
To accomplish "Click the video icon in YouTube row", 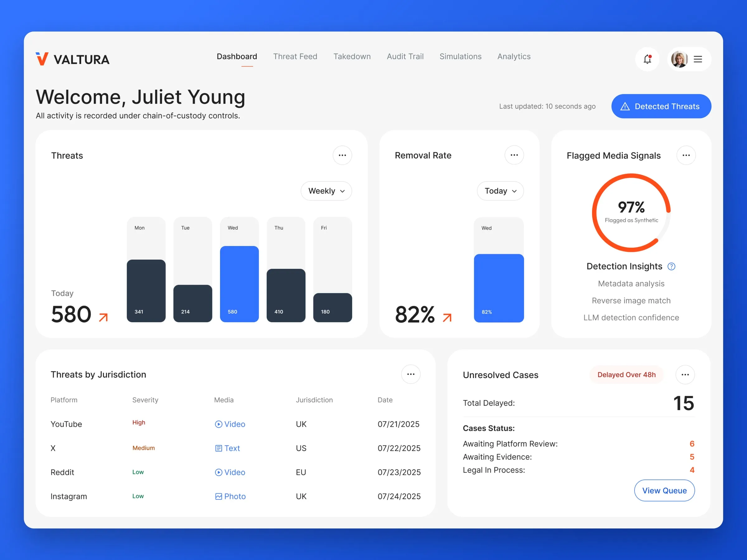I will pyautogui.click(x=218, y=424).
